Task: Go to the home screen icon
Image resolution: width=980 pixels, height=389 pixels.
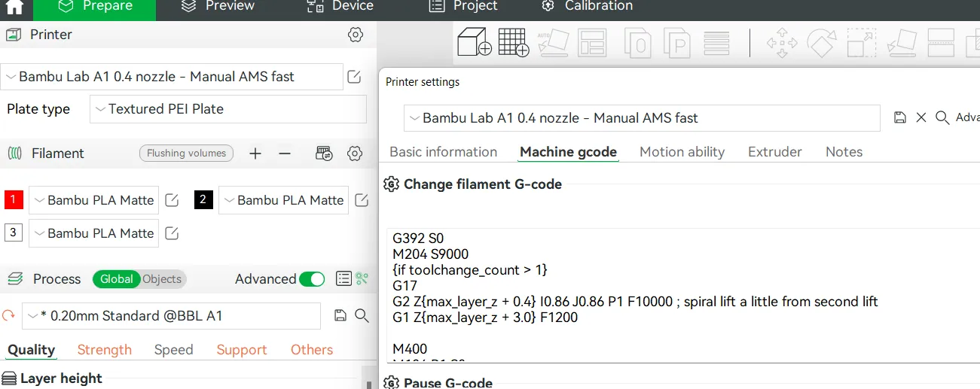Action: (x=15, y=8)
